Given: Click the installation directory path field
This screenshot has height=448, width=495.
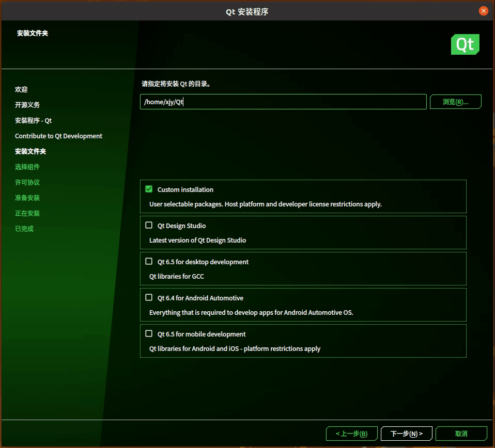Looking at the screenshot, I should pos(283,102).
